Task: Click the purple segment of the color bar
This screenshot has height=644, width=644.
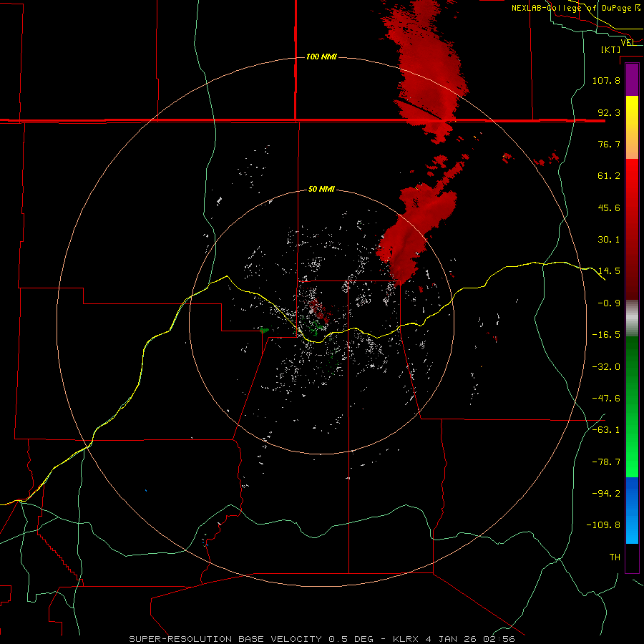Action: click(x=632, y=80)
